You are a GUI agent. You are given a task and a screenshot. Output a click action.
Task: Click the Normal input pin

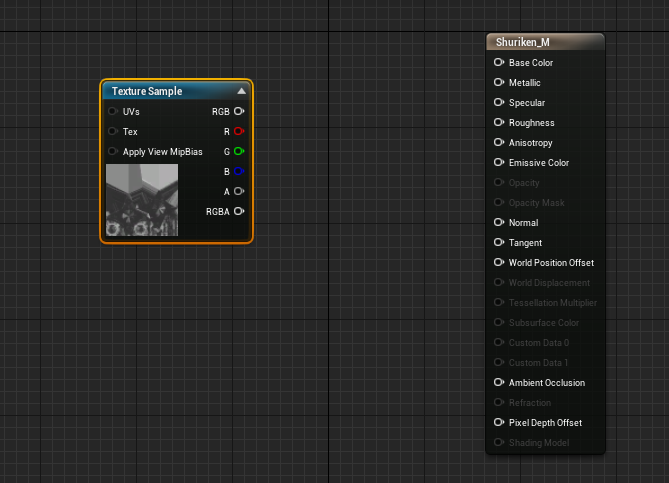pos(499,223)
